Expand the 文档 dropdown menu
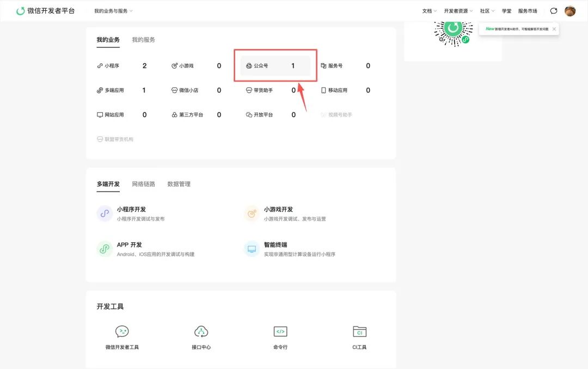The image size is (588, 369). coord(430,11)
